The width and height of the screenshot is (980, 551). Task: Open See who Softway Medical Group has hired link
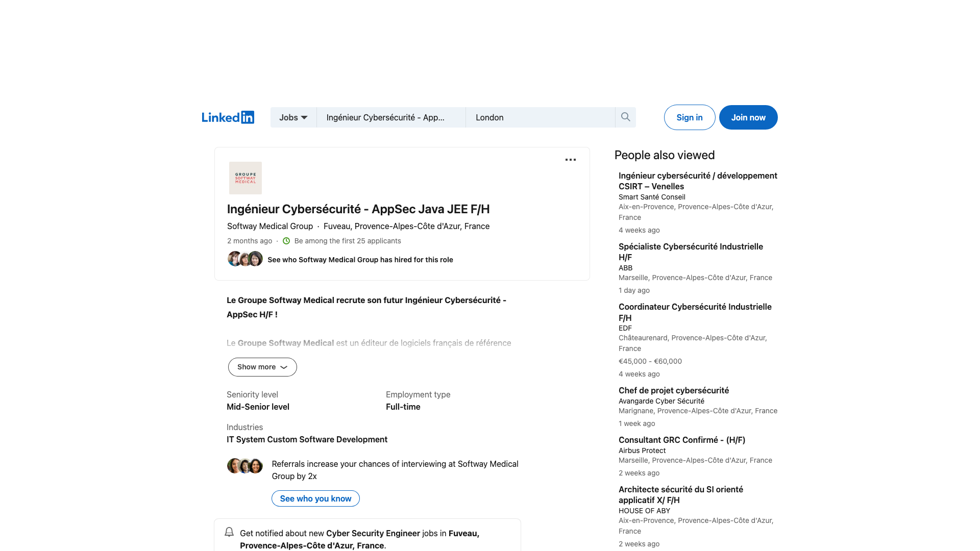click(x=360, y=260)
